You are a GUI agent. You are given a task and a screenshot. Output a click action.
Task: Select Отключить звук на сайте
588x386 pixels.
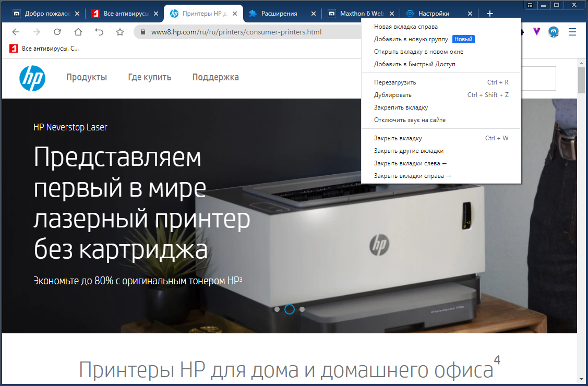pyautogui.click(x=441, y=120)
